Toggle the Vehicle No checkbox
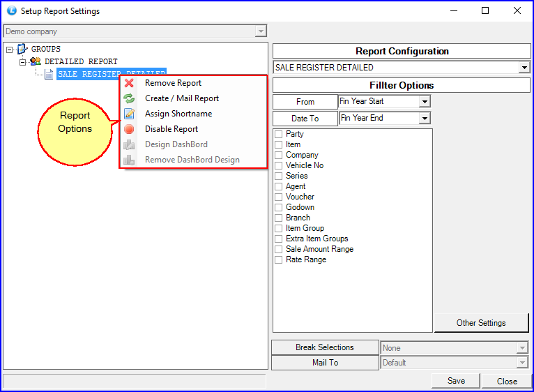Image resolution: width=534 pixels, height=392 pixels. coord(279,166)
